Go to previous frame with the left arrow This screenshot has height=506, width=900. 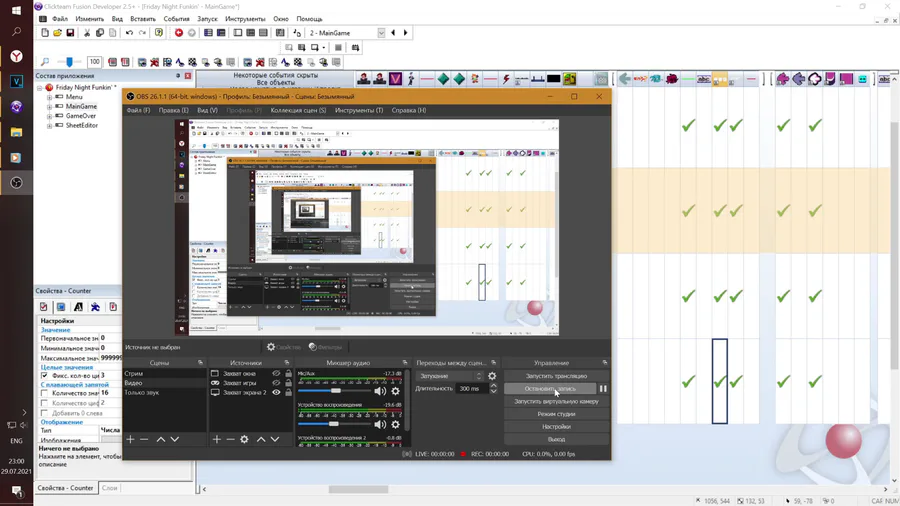pyautogui.click(x=393, y=33)
